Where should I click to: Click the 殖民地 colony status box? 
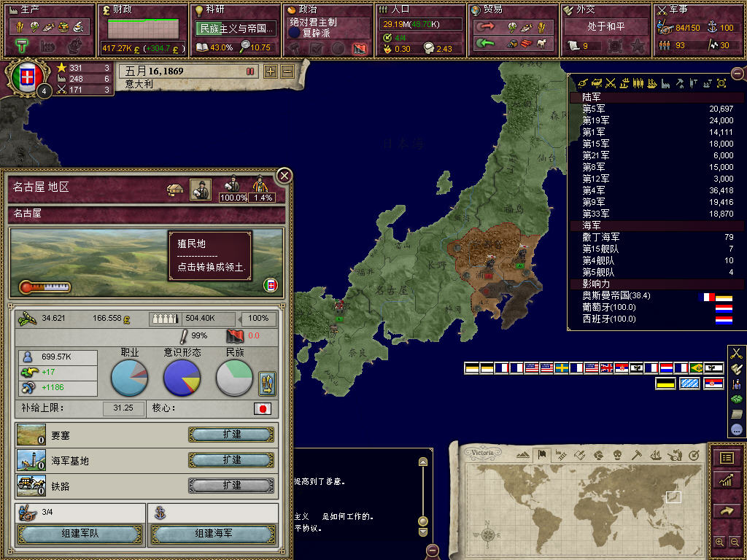[x=210, y=255]
